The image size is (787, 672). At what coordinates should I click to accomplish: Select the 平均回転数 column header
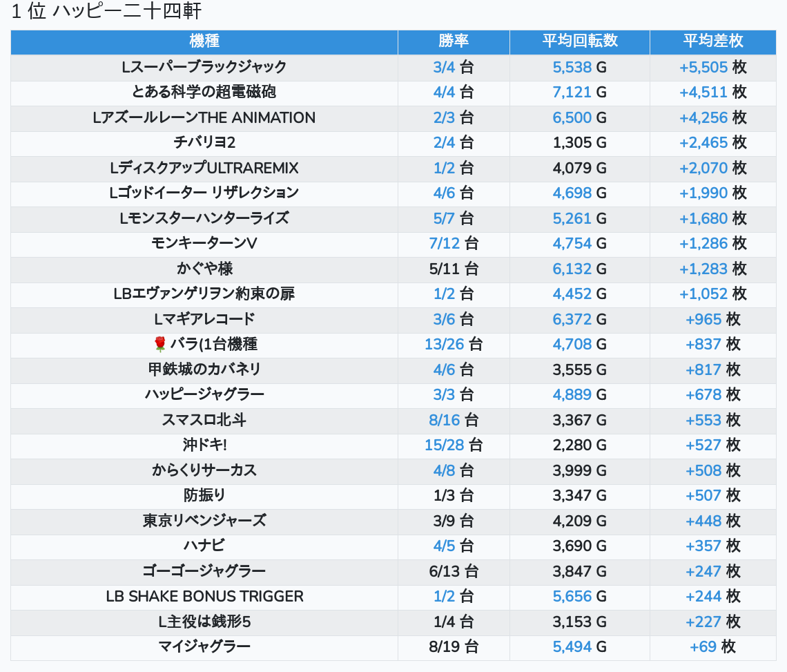(x=579, y=41)
